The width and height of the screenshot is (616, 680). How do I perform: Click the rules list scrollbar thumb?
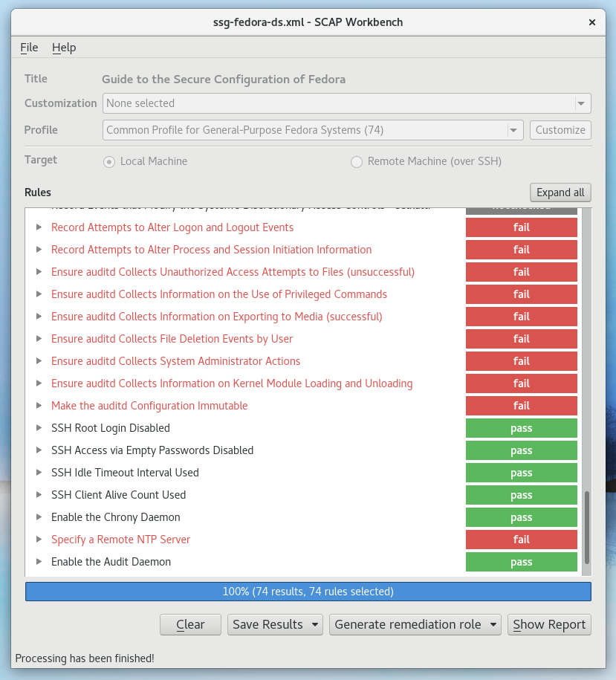click(x=587, y=527)
